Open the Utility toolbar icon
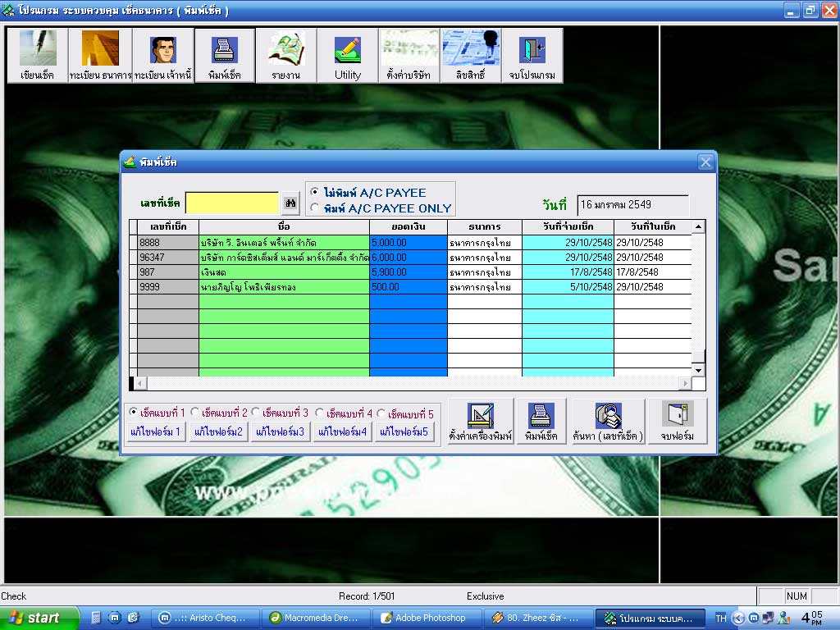840x630 pixels. tap(348, 56)
